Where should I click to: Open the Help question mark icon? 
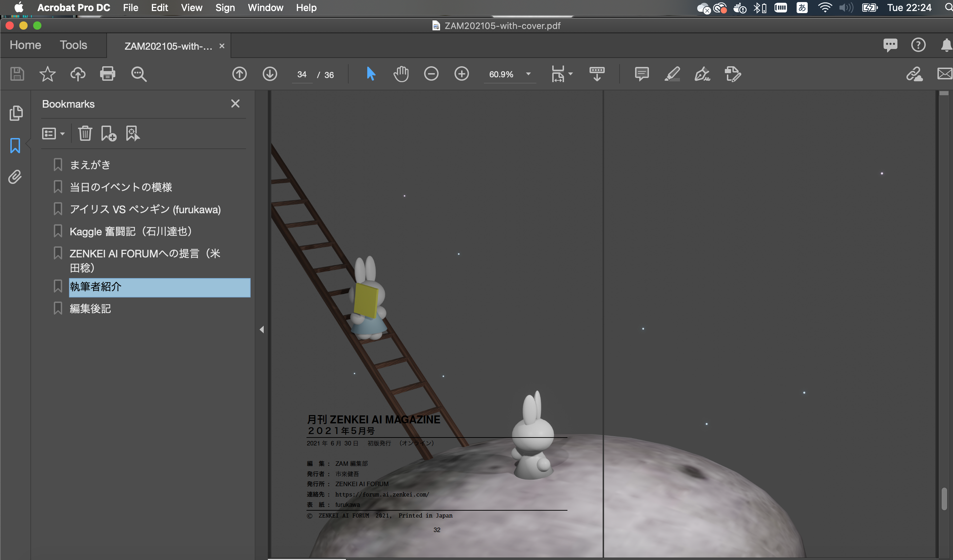coord(918,45)
